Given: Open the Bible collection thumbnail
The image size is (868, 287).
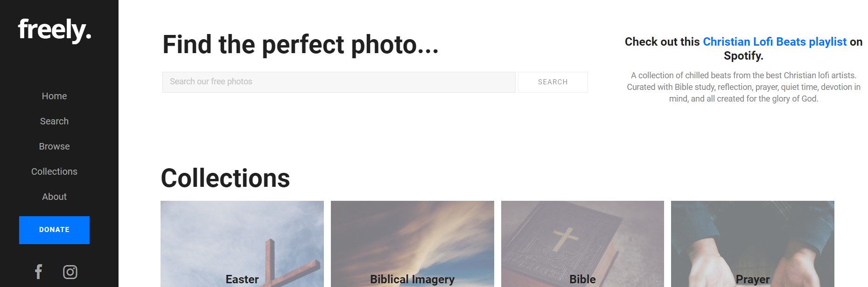Looking at the screenshot, I should 582,244.
